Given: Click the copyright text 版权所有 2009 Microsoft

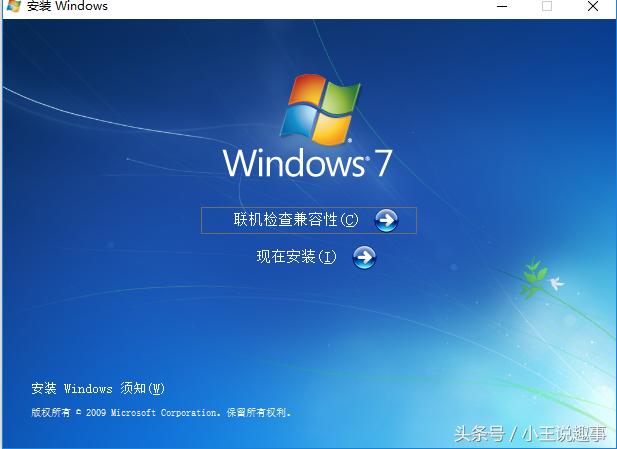Looking at the screenshot, I should tap(161, 412).
